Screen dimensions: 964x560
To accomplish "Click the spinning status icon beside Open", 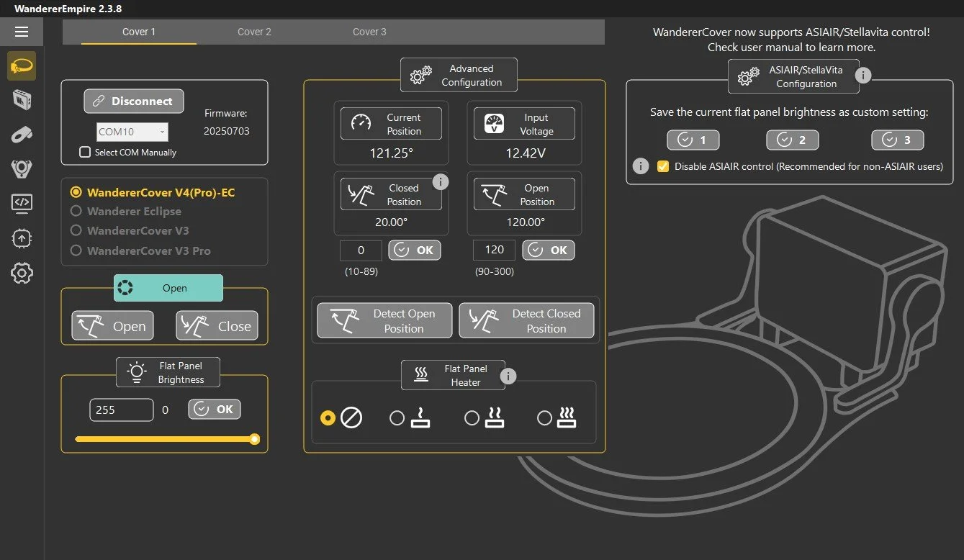I will (x=125, y=288).
